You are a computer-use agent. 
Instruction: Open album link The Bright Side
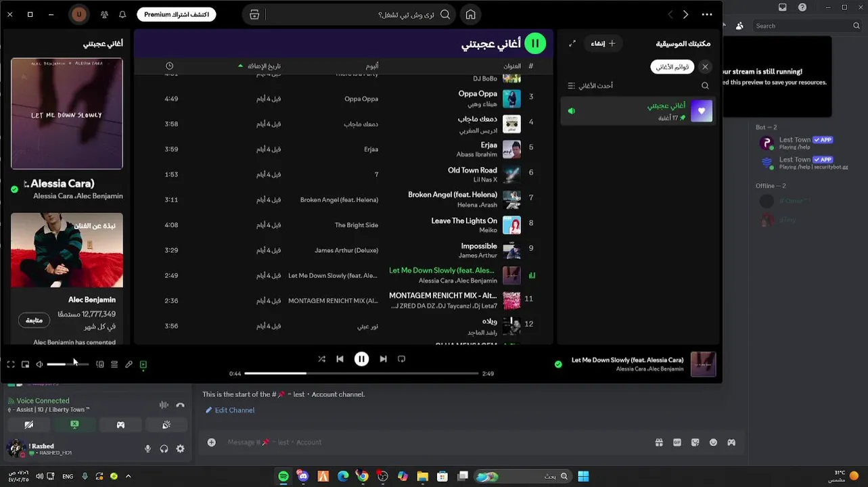357,225
